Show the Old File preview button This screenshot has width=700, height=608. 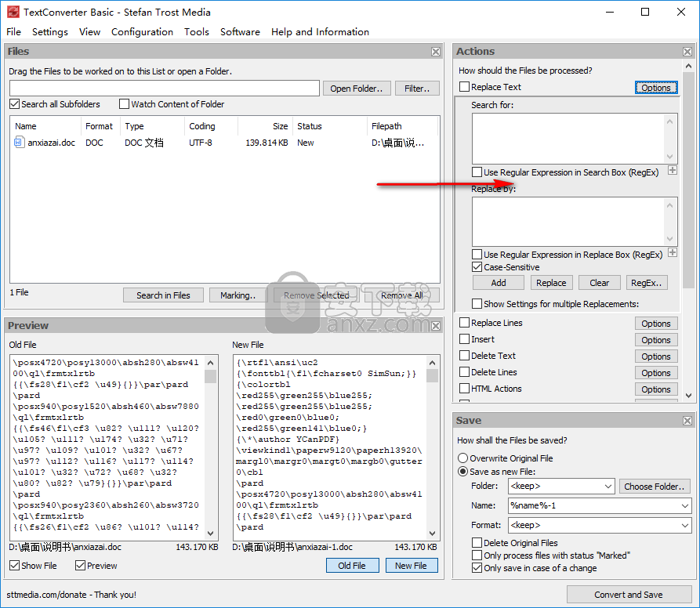pos(352,566)
